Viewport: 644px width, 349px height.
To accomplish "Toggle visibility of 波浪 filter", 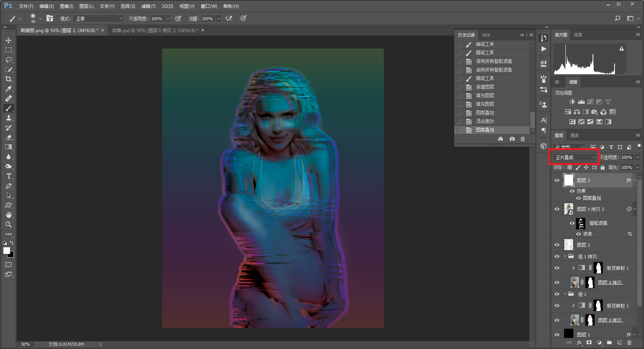I will (578, 234).
